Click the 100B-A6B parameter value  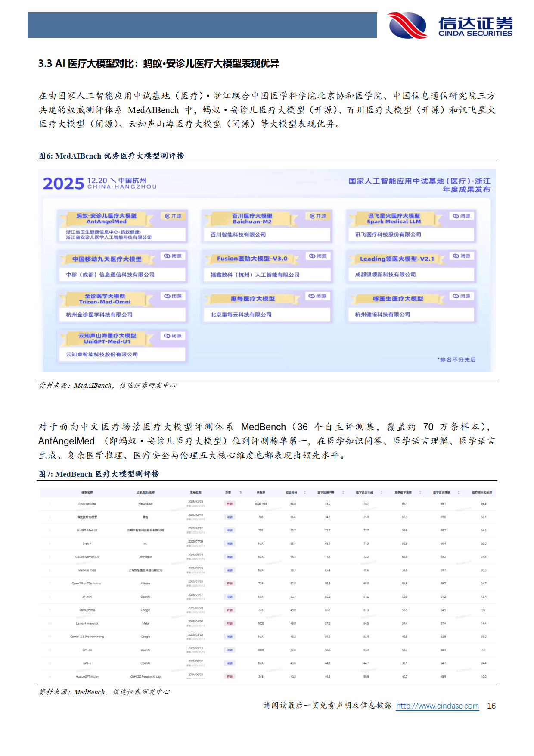[261, 504]
